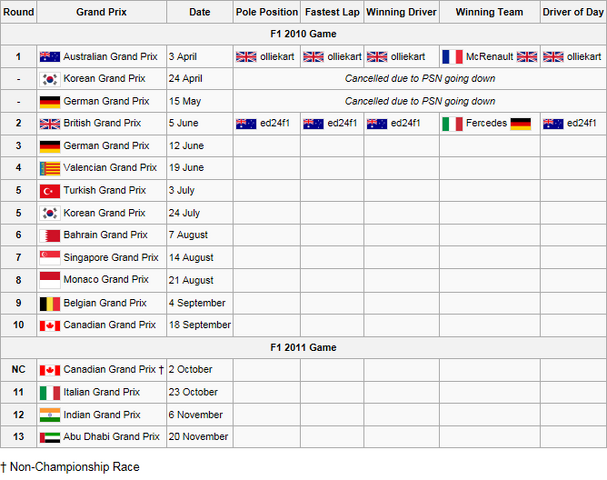Click the cancellation note in the 15 May row

click(420, 101)
